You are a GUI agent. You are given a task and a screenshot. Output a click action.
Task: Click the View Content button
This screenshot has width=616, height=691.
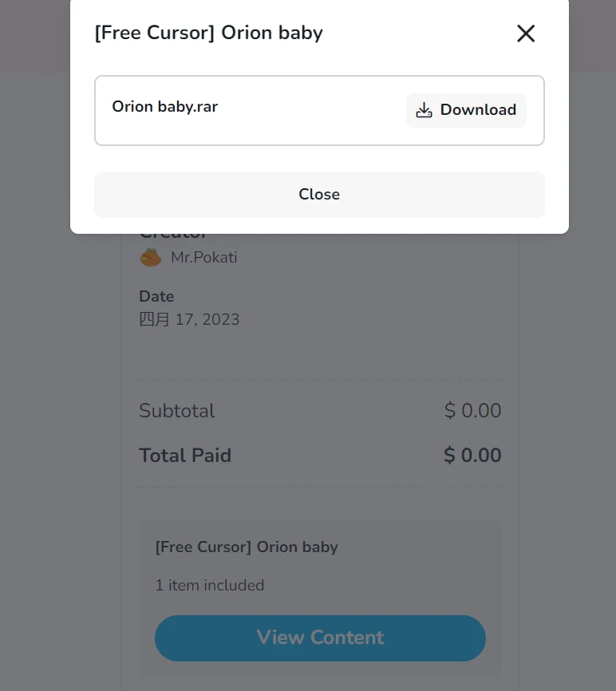click(x=320, y=638)
